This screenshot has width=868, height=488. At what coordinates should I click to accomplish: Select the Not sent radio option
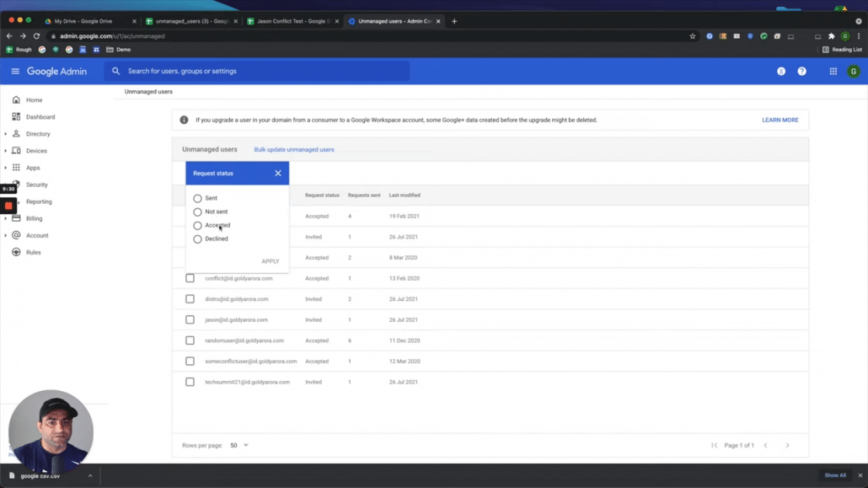(x=198, y=212)
